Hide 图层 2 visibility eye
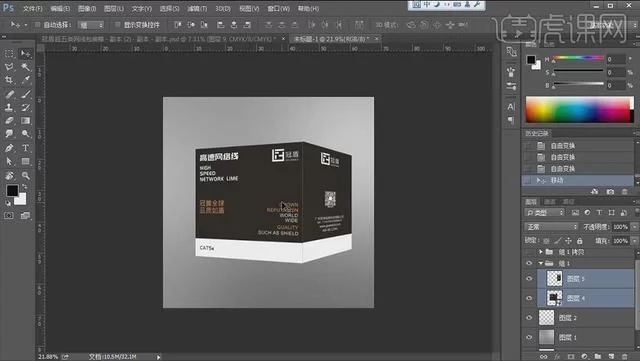Screen dimensions: 640x361 pyautogui.click(x=529, y=318)
